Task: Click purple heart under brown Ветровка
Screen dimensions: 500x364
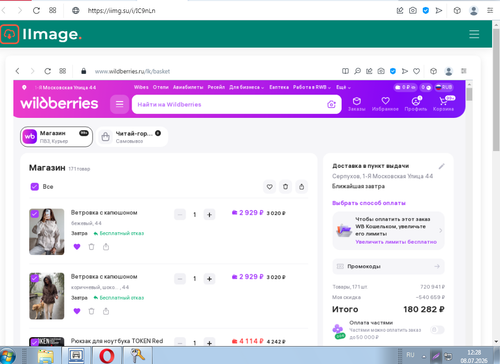Action: coord(77,311)
